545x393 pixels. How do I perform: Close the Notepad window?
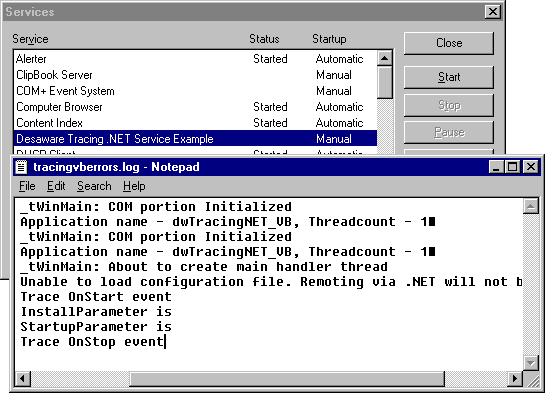click(x=531, y=167)
